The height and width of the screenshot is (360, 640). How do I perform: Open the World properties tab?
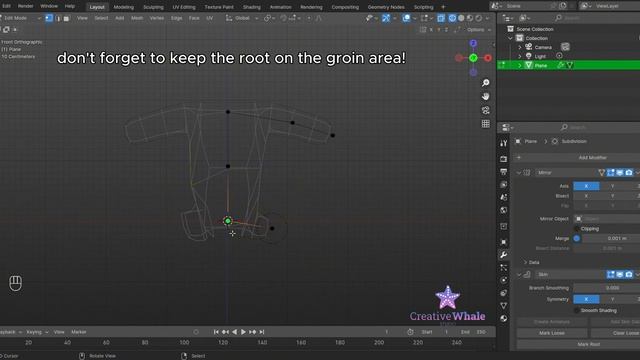pyautogui.click(x=504, y=210)
